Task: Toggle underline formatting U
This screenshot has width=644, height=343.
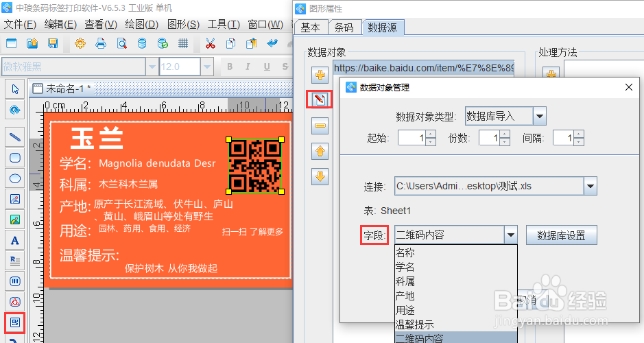Action: point(267,67)
